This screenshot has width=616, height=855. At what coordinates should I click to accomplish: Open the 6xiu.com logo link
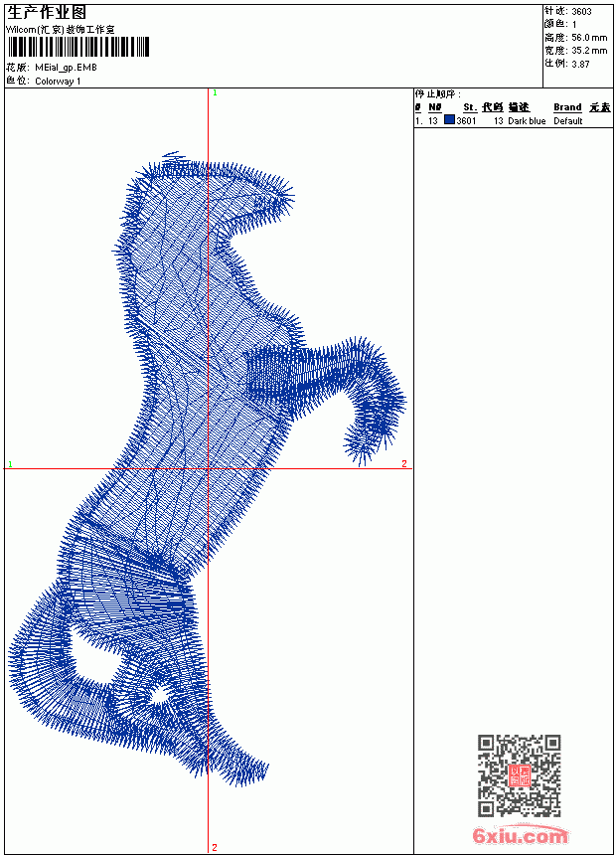pos(520,835)
